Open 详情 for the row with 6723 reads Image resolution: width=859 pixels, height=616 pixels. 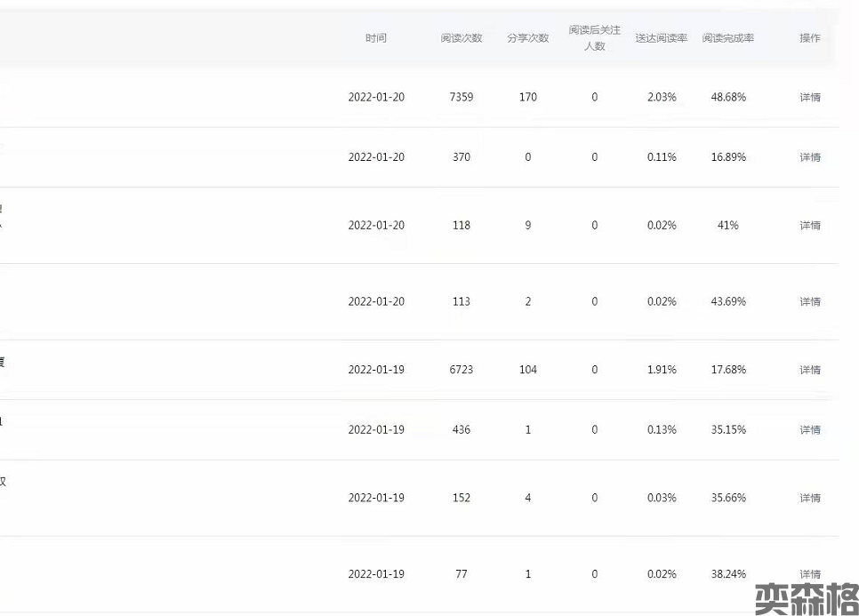[x=809, y=370]
